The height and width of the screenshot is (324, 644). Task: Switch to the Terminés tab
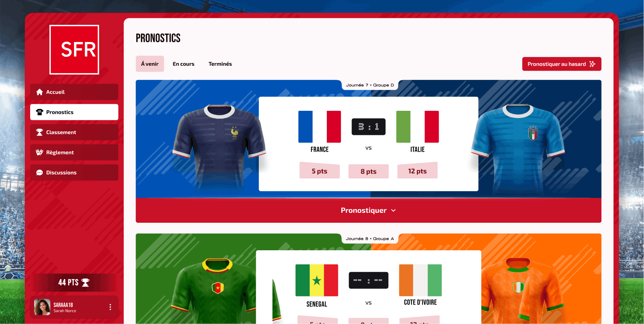tap(220, 64)
